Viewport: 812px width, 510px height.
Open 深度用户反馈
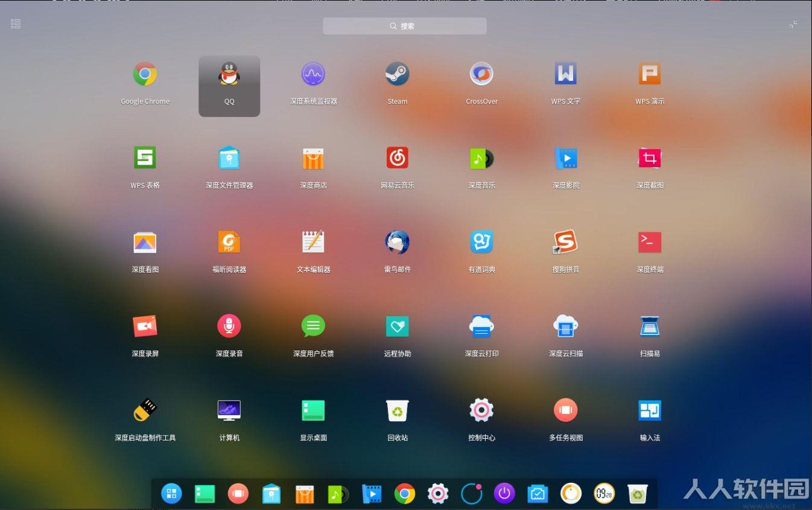[x=313, y=327]
